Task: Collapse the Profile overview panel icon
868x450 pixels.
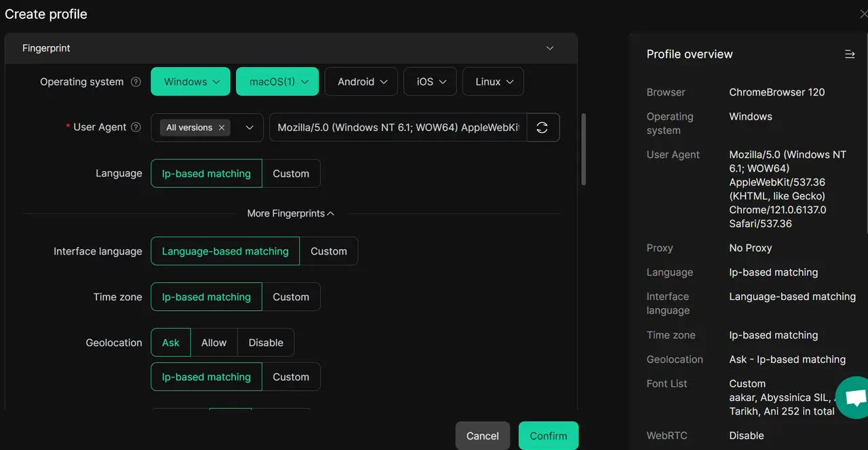Action: tap(849, 54)
